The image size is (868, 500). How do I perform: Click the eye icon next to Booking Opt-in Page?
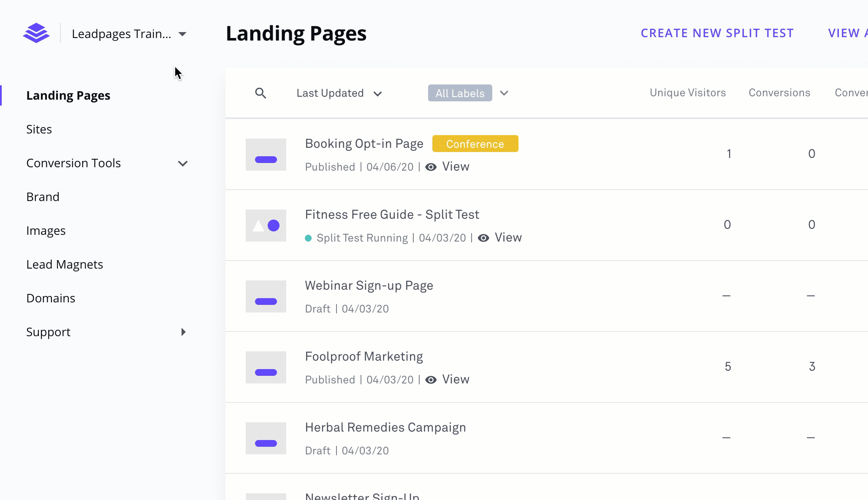431,167
